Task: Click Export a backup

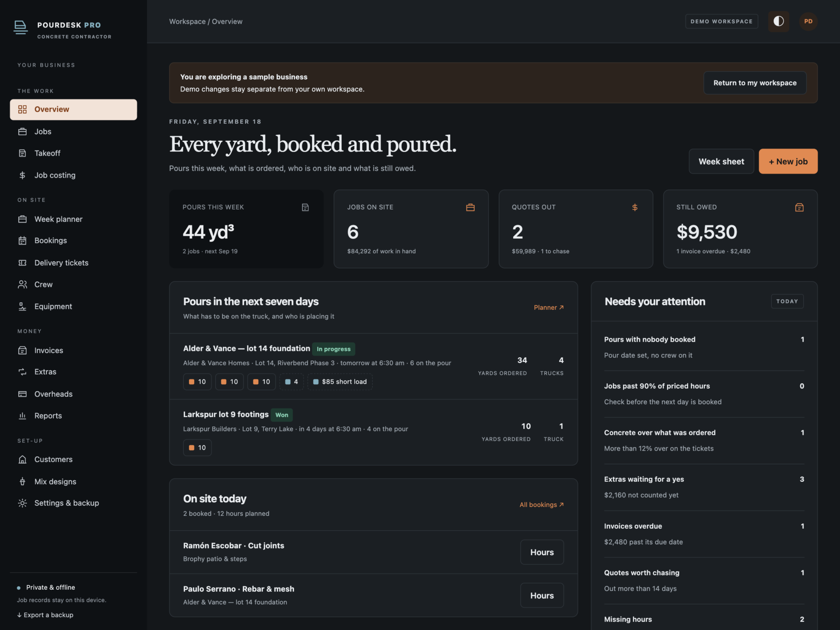Action: (45, 615)
